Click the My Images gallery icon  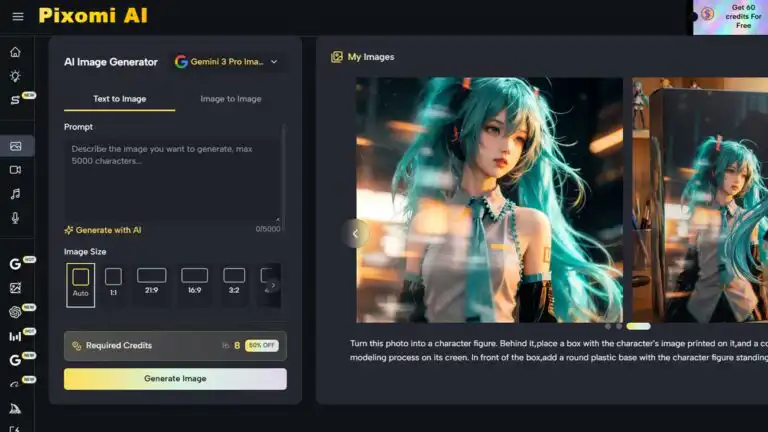tap(336, 57)
